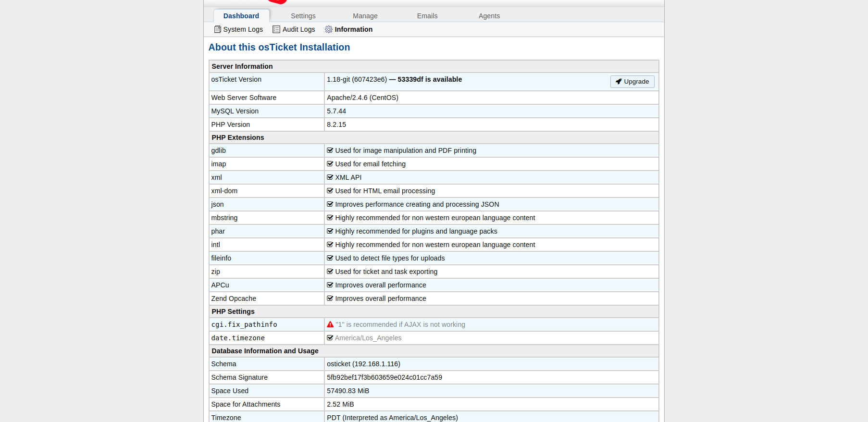
Task: Select the Dashboard tab
Action: [x=241, y=16]
